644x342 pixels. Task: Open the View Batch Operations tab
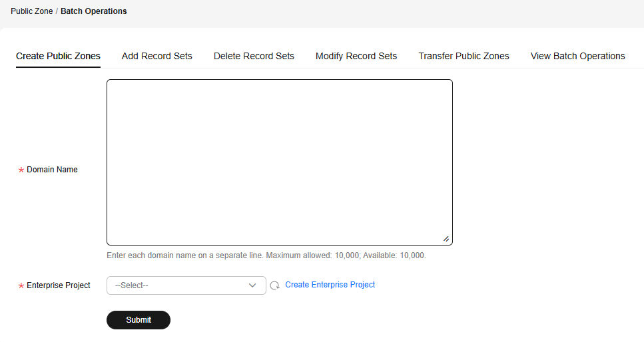pyautogui.click(x=577, y=57)
